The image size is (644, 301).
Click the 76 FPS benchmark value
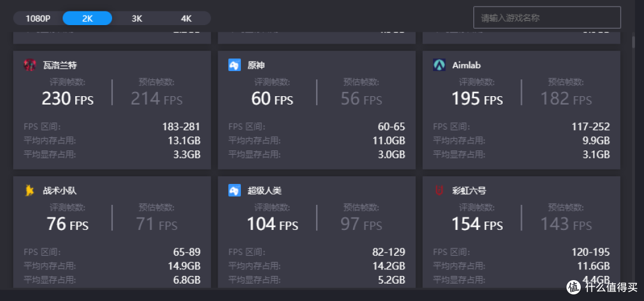[68, 225]
